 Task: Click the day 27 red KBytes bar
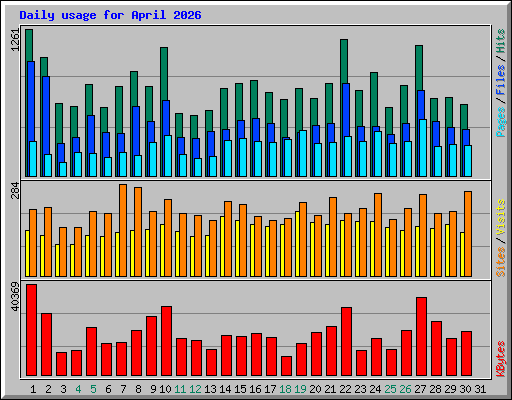[421, 337]
